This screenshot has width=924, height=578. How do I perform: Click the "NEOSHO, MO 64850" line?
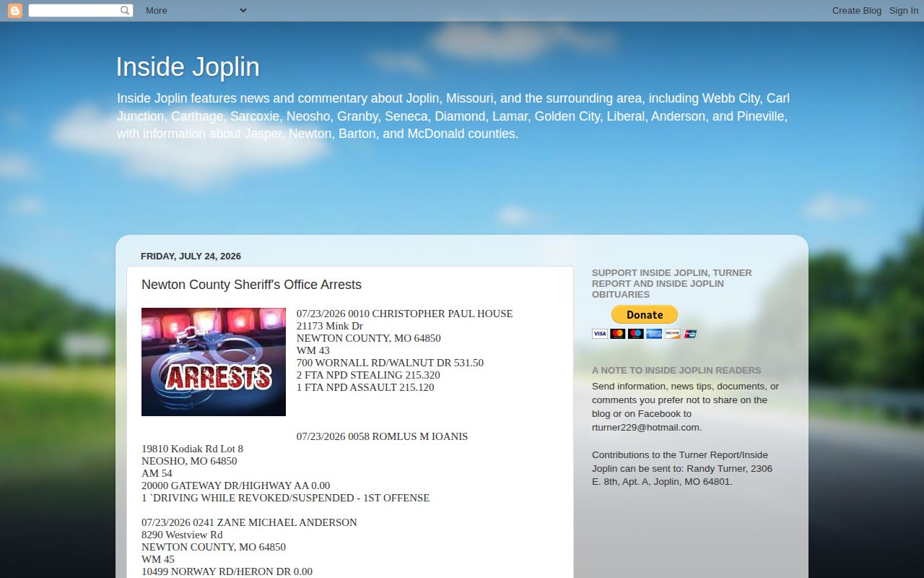[x=189, y=461]
